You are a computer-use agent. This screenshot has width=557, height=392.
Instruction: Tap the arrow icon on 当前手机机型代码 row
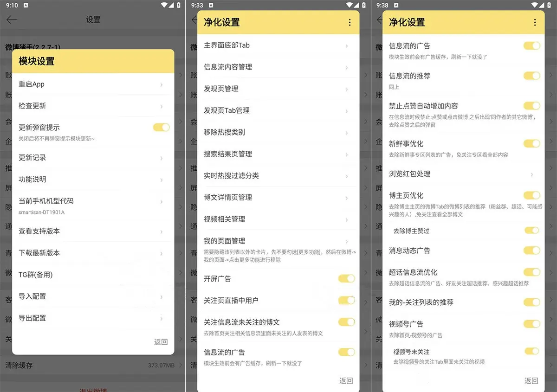coord(161,202)
